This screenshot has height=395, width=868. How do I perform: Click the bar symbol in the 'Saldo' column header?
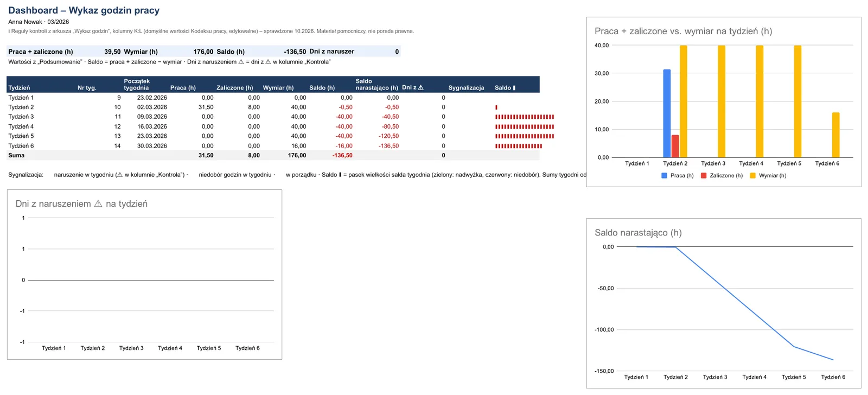pos(514,88)
